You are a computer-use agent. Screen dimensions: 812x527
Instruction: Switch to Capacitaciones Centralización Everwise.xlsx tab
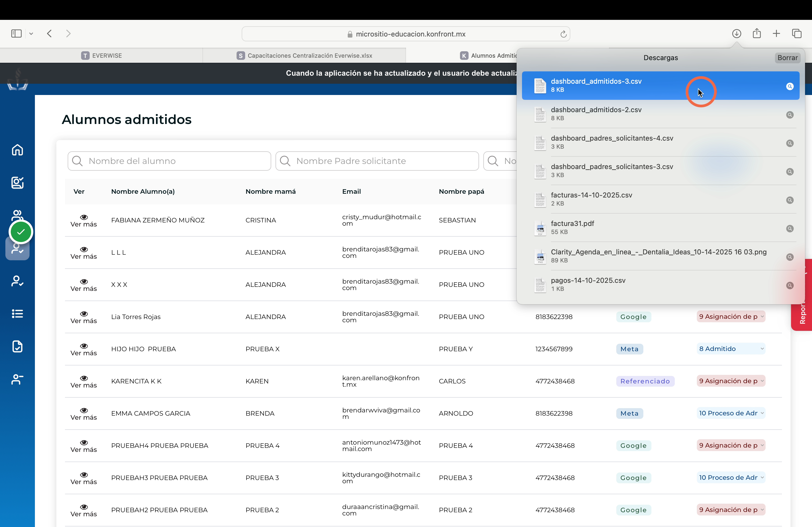[x=304, y=56]
